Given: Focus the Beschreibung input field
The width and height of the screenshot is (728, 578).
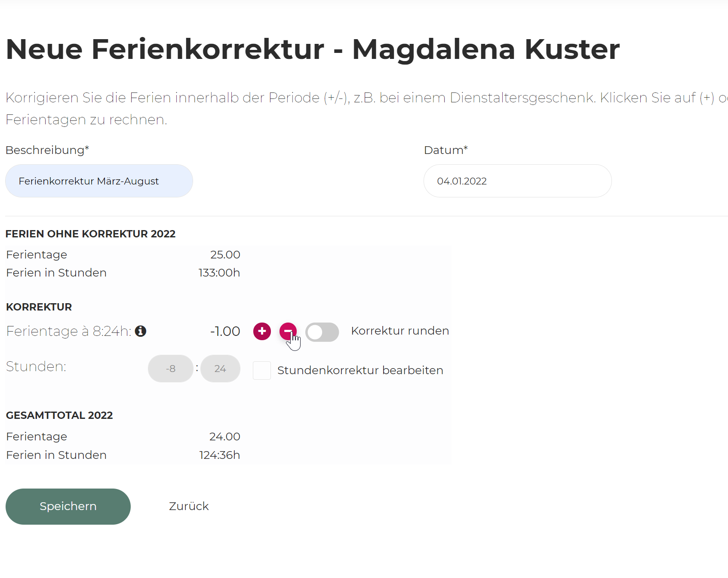Looking at the screenshot, I should (x=99, y=181).
